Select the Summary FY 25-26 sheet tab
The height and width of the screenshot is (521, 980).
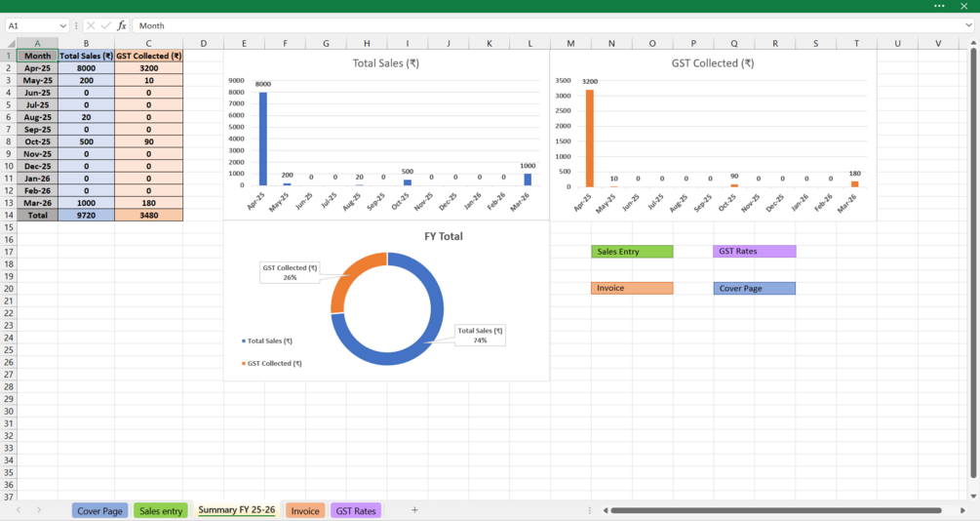click(x=236, y=510)
